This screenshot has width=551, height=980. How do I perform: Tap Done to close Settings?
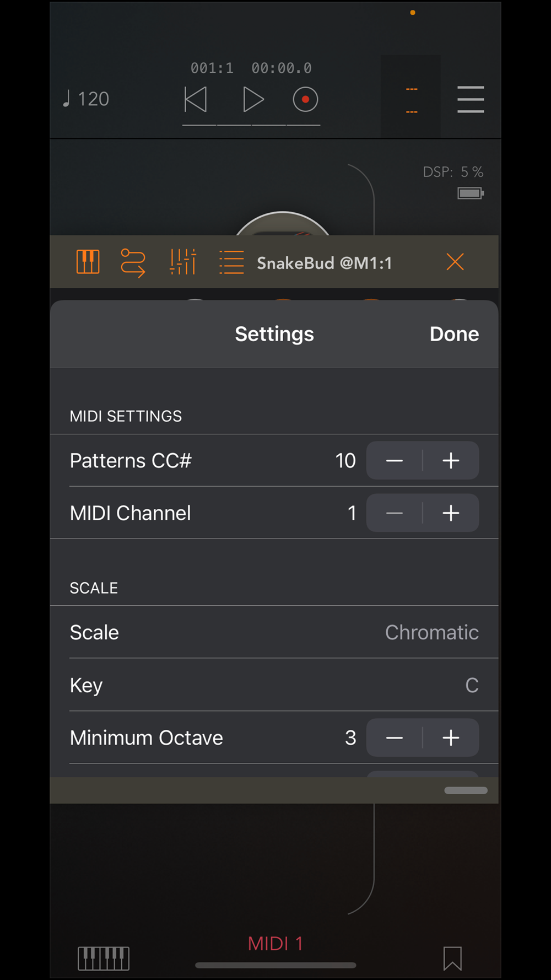pyautogui.click(x=454, y=334)
